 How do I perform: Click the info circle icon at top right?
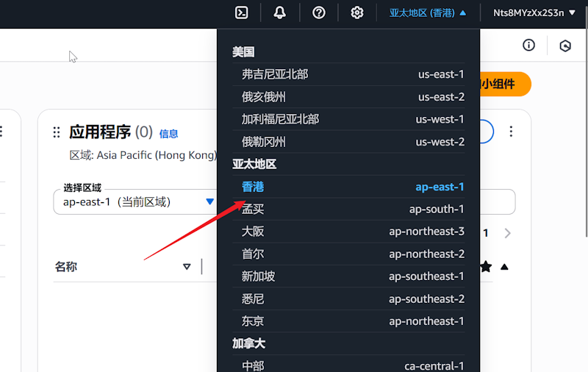528,46
